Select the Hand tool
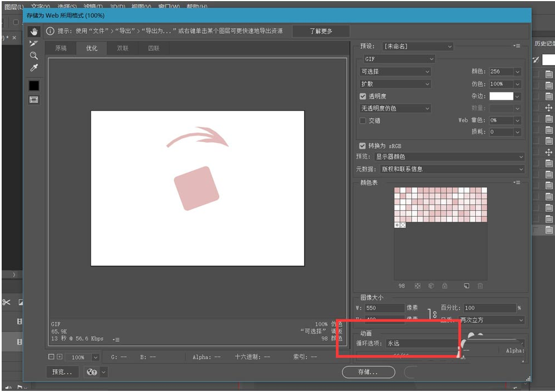Screen dimensions: 555x392 coord(34,31)
